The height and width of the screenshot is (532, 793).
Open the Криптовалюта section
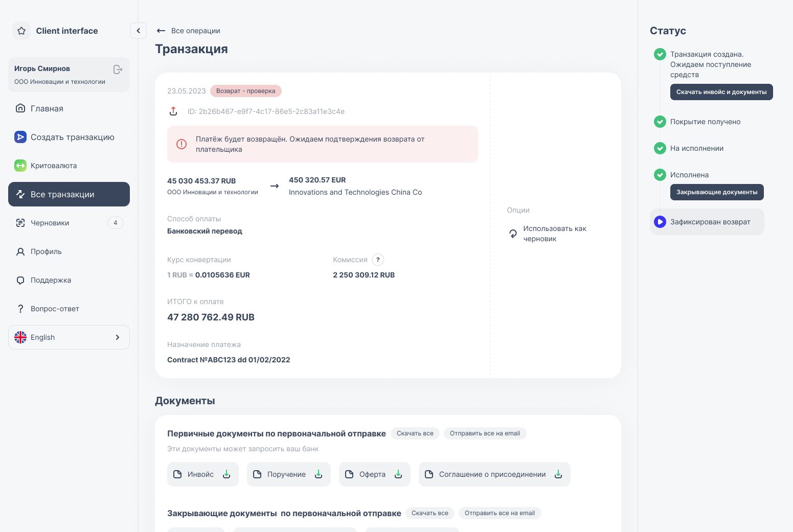[54, 166]
